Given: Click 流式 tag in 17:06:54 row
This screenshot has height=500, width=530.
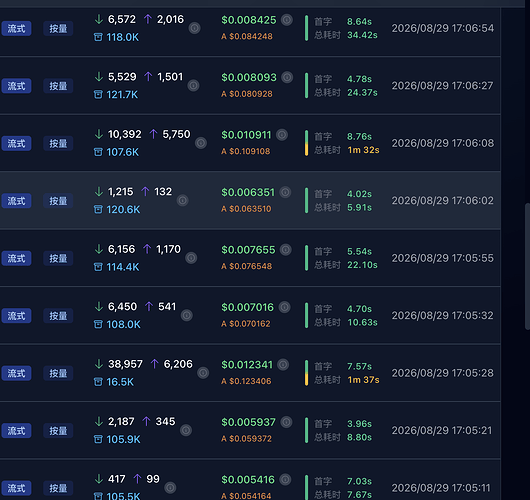Looking at the screenshot, I should coord(16,28).
